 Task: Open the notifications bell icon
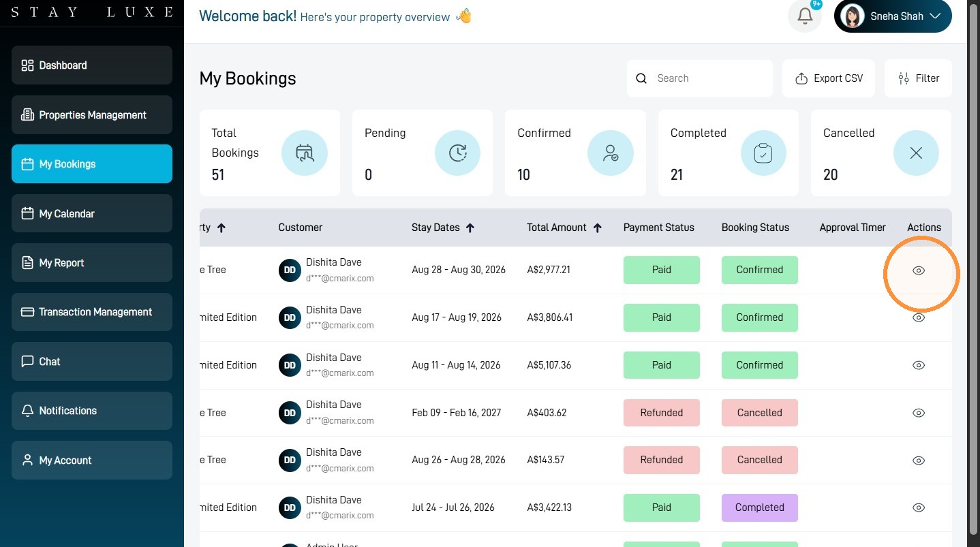click(x=805, y=16)
